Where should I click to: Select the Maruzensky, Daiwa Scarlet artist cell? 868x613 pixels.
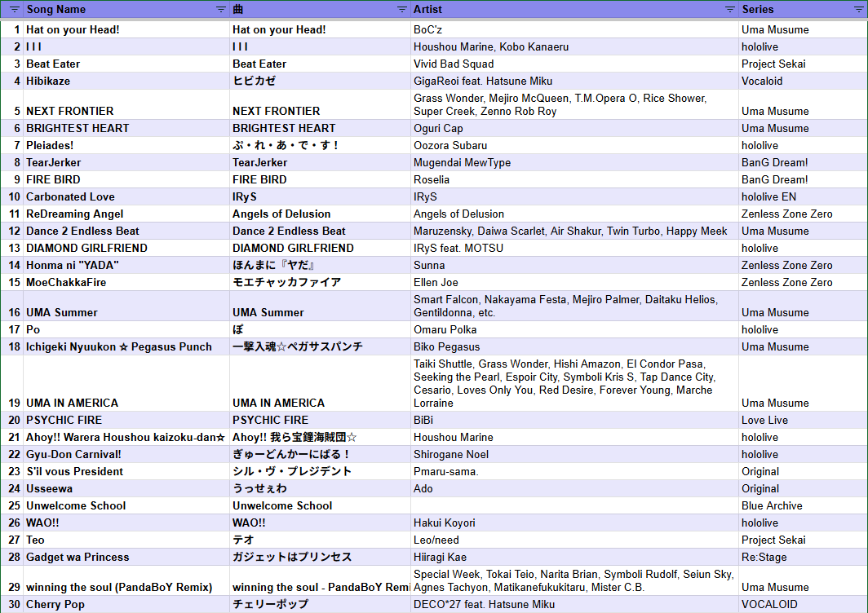tap(574, 232)
